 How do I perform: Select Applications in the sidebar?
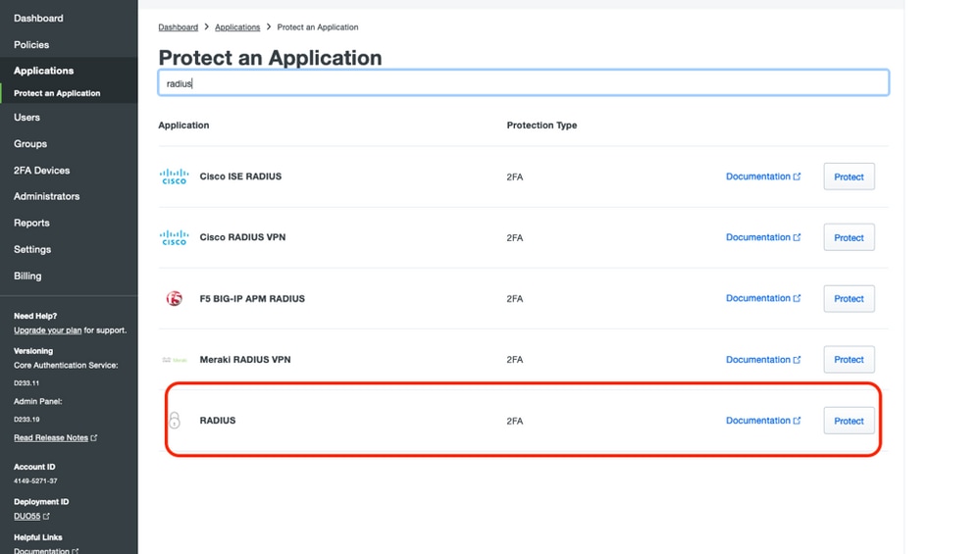(x=44, y=71)
